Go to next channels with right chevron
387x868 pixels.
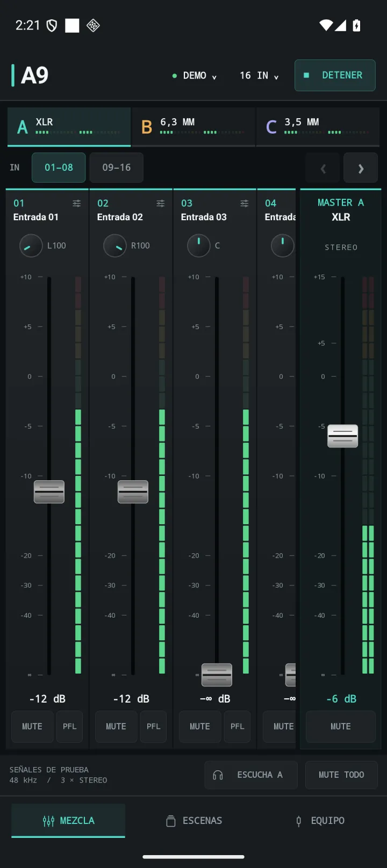(x=361, y=169)
